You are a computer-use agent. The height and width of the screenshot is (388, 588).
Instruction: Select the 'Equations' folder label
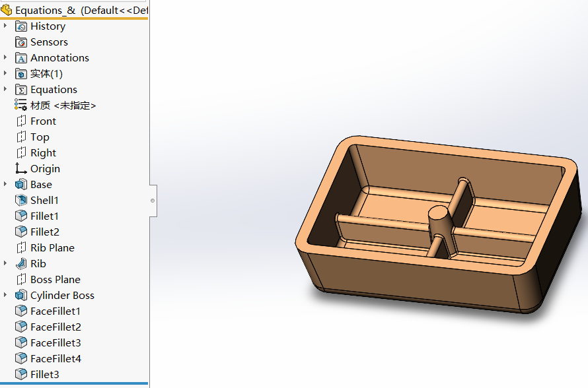54,90
